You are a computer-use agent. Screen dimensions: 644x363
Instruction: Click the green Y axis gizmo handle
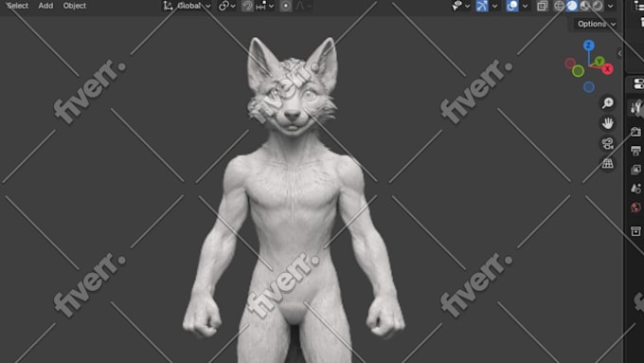pos(599,62)
